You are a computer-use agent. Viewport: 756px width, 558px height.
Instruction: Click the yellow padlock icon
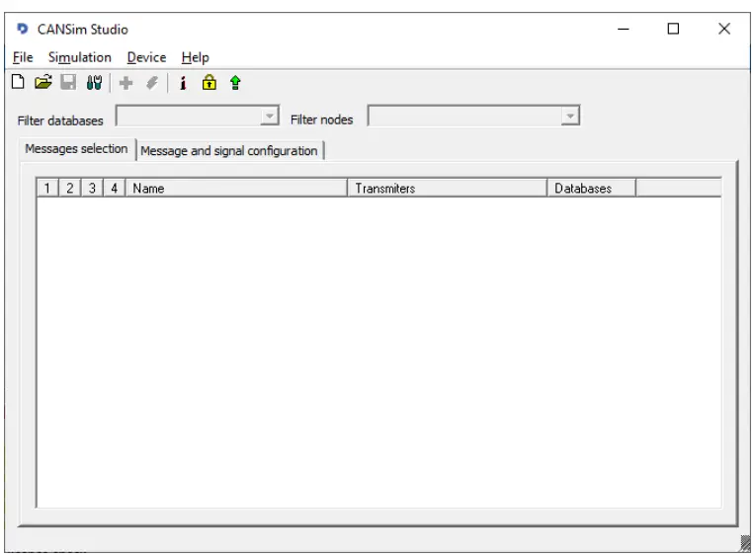coord(210,82)
